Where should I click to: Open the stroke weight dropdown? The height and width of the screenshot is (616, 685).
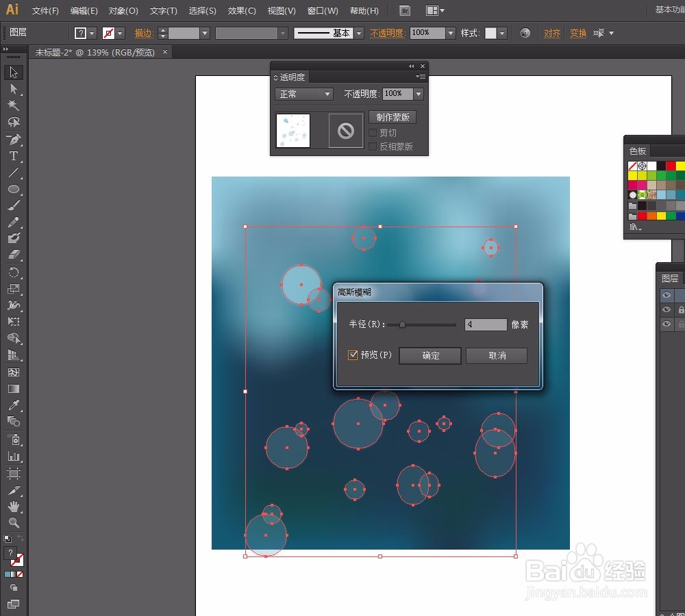point(204,33)
